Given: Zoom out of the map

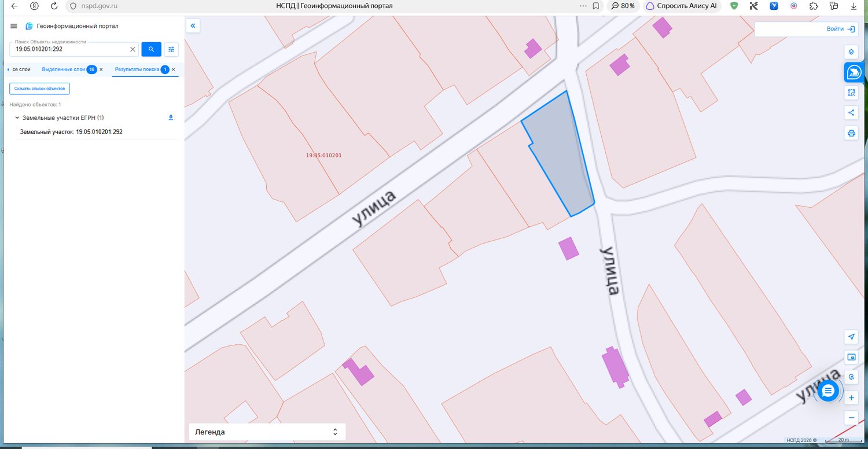Looking at the screenshot, I should point(851,418).
